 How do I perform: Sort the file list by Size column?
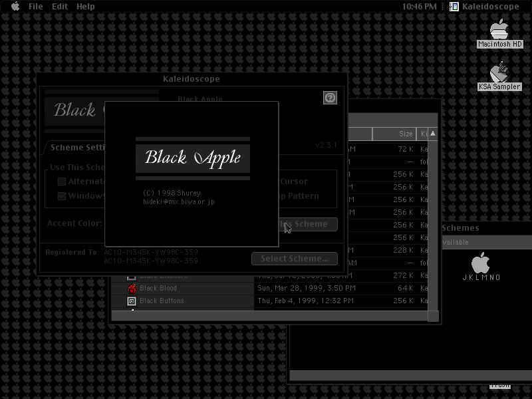pyautogui.click(x=394, y=134)
